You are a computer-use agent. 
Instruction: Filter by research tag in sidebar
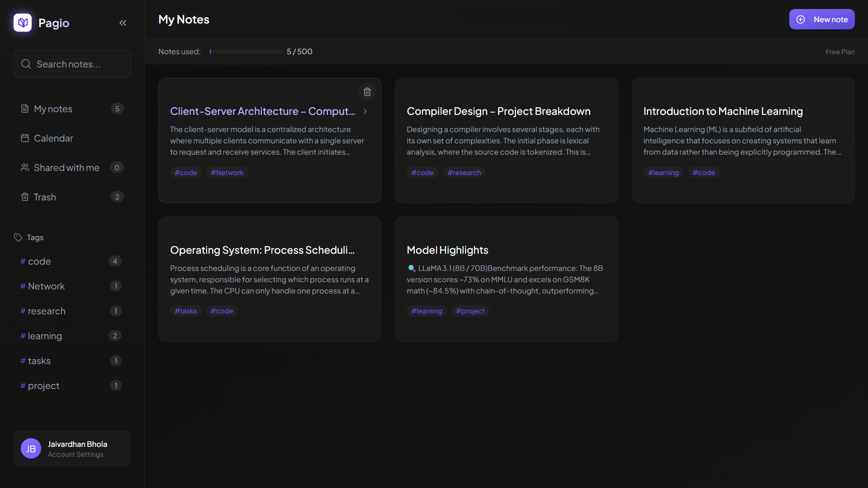(71, 311)
